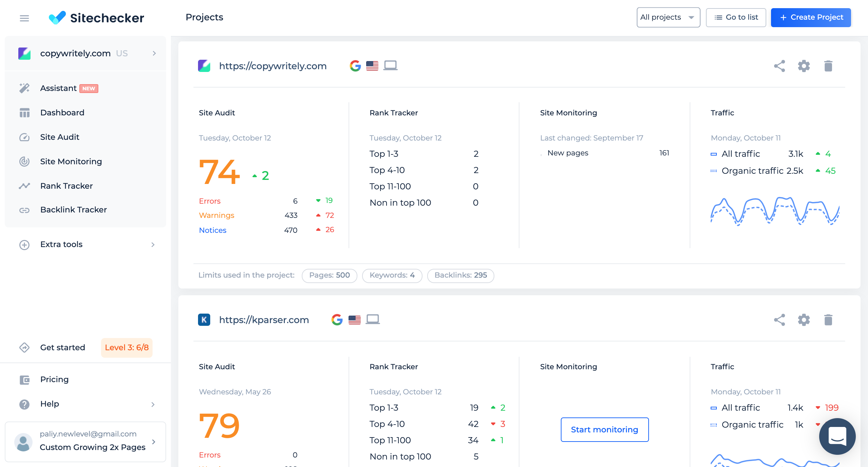Open the https://copywritely.com project link
The width and height of the screenshot is (868, 467).
[273, 66]
